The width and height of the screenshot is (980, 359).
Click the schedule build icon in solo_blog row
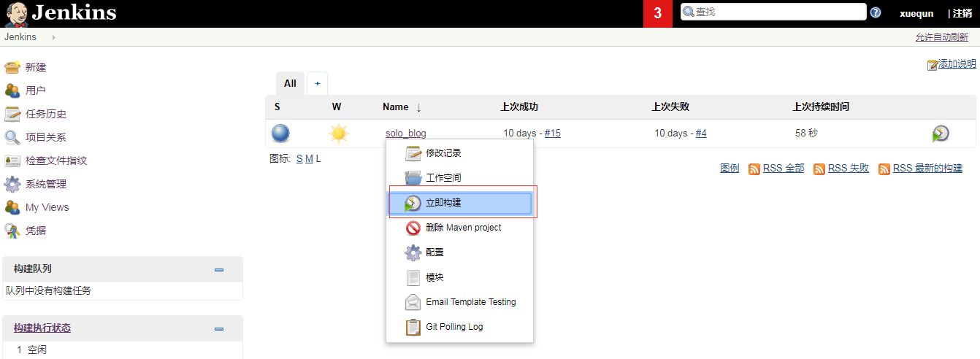(x=941, y=134)
